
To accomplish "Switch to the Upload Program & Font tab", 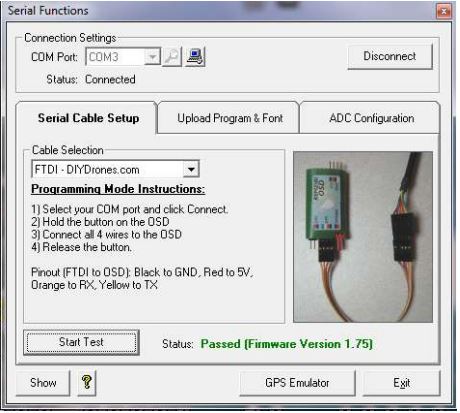I will coord(230,118).
